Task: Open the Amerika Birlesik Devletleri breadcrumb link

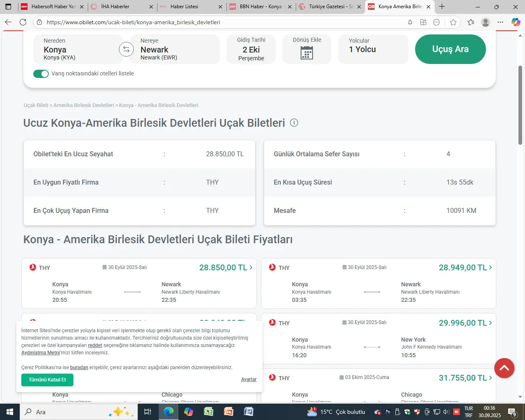Action: pos(84,105)
